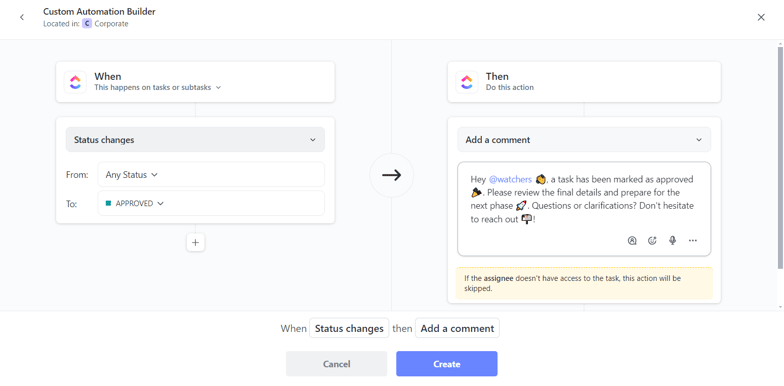Expand the Status changes trigger dropdown
784x386 pixels.
(x=196, y=140)
